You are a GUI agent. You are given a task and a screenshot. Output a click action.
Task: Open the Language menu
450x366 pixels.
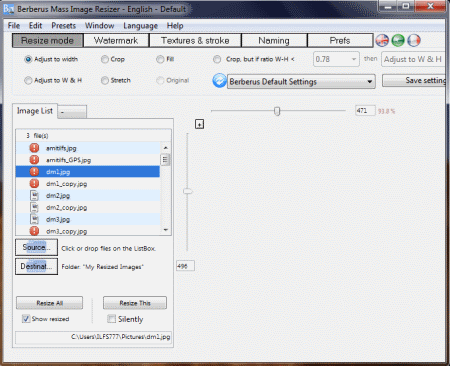[140, 26]
